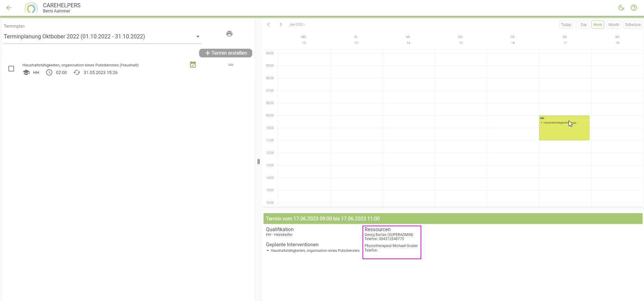Image resolution: width=644 pixels, height=301 pixels.
Task: Open the help question mark icon
Action: coord(634,8)
